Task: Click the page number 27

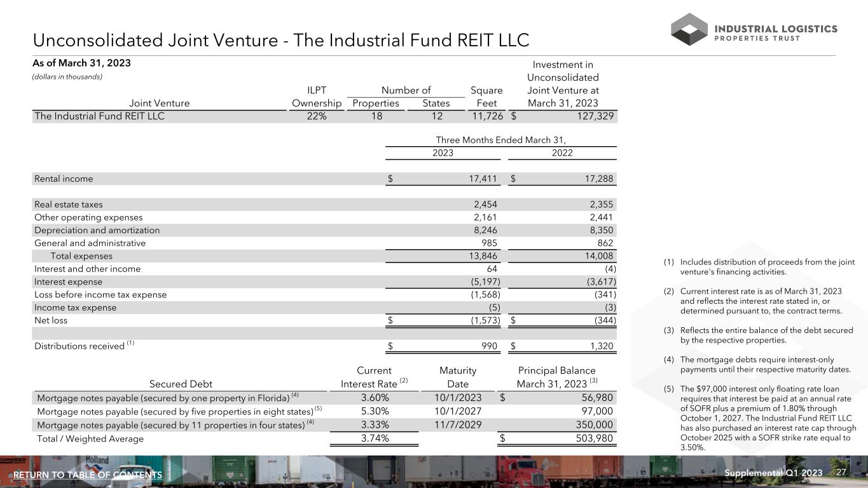Action: coord(841,473)
